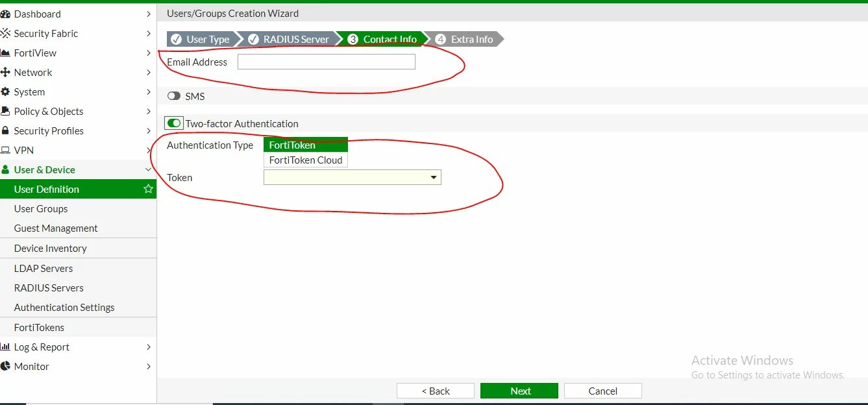The height and width of the screenshot is (405, 868).
Task: Go to the RADIUS Server wizard step
Action: [290, 39]
